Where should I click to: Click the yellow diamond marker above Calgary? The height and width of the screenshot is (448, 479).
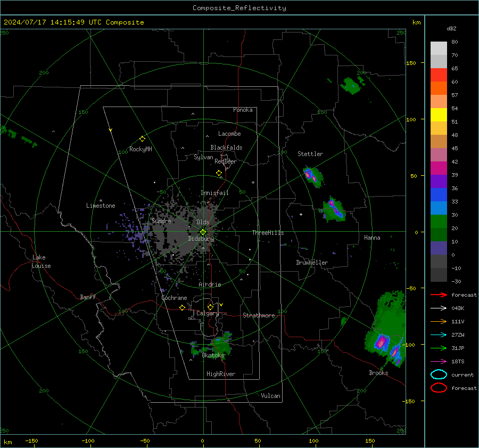point(210,307)
